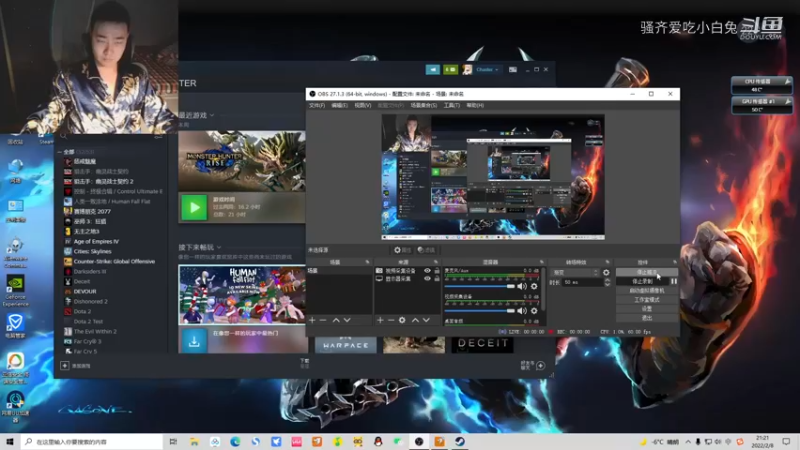Open OBS icon in Windows taskbar

click(x=419, y=441)
